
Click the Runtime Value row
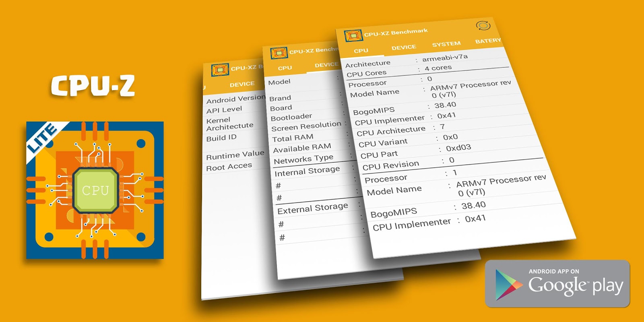(x=235, y=155)
